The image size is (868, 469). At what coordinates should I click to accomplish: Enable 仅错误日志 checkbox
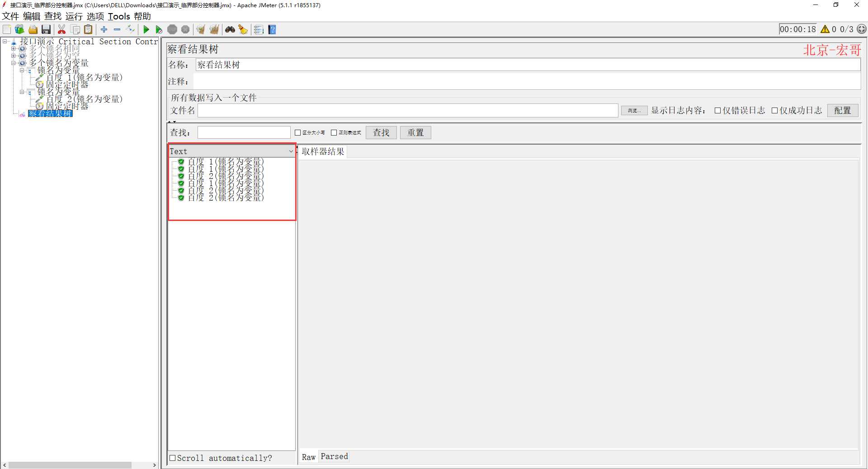tap(717, 110)
